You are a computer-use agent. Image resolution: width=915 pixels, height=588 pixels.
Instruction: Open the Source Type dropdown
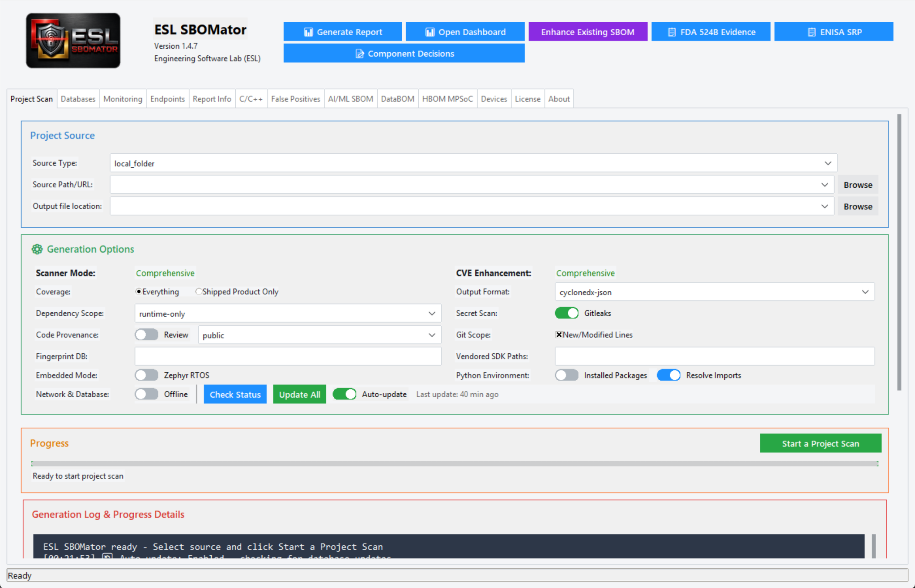pyautogui.click(x=473, y=163)
